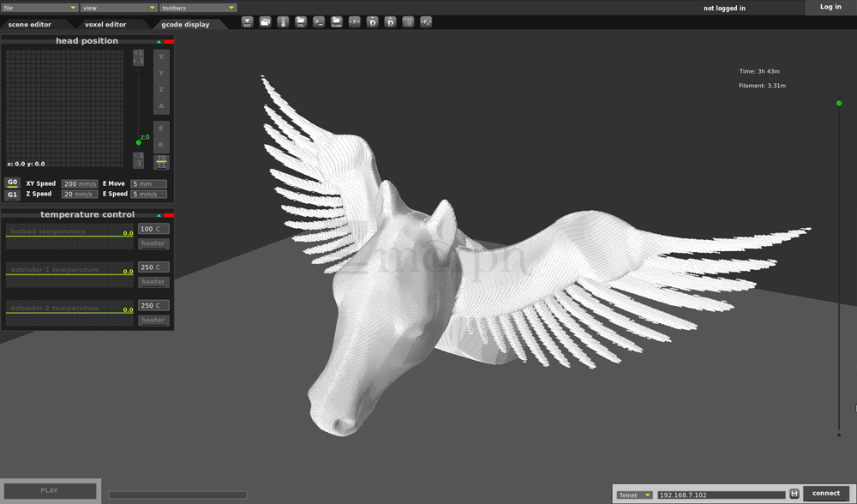857x504 pixels.
Task: Open the STL file loader icon
Action: point(301,21)
